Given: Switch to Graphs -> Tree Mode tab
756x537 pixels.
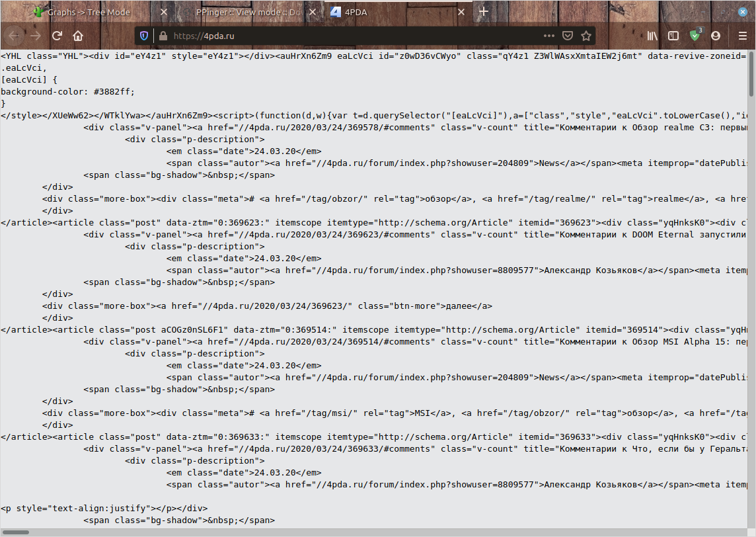Looking at the screenshot, I should tap(89, 12).
